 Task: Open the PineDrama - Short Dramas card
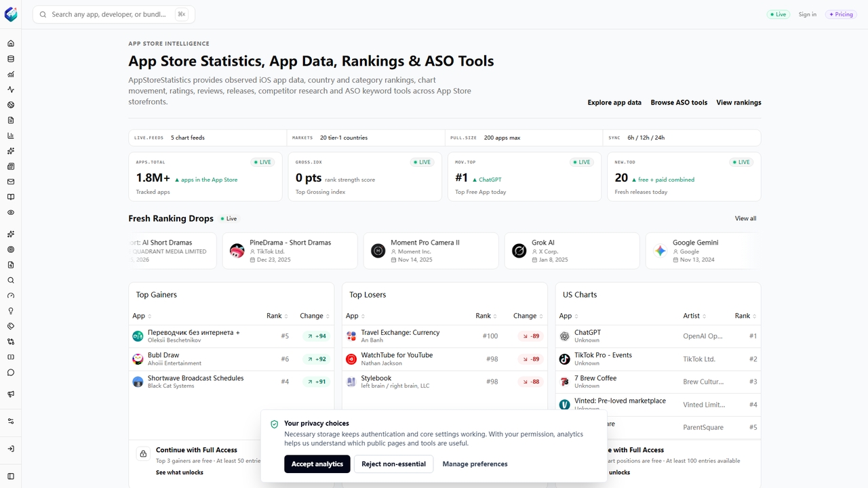click(290, 251)
